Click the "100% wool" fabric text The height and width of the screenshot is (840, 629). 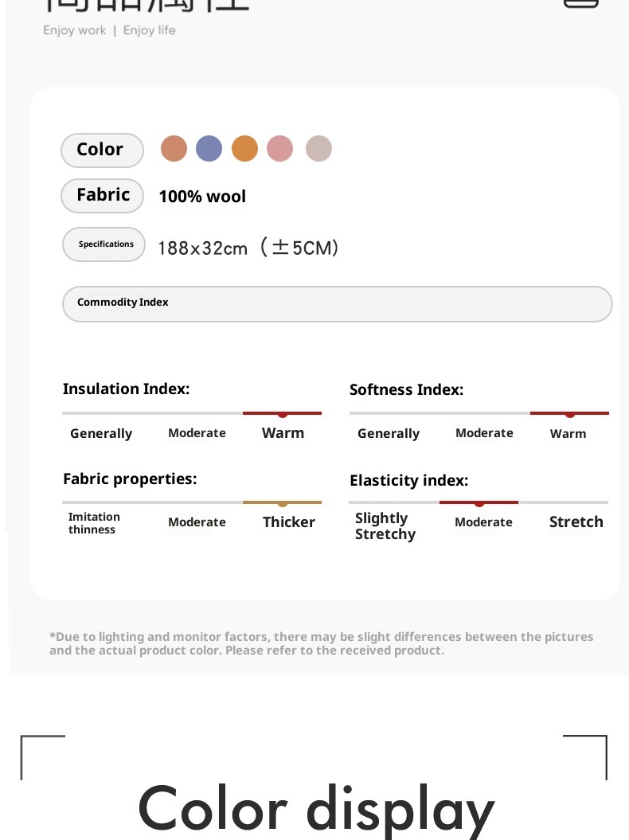tap(202, 197)
